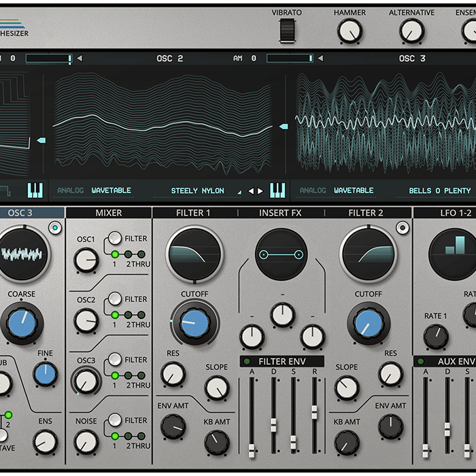The image size is (476, 476).
Task: Open the BELLS O PLENTY wavetable selector
Action: coord(439,190)
